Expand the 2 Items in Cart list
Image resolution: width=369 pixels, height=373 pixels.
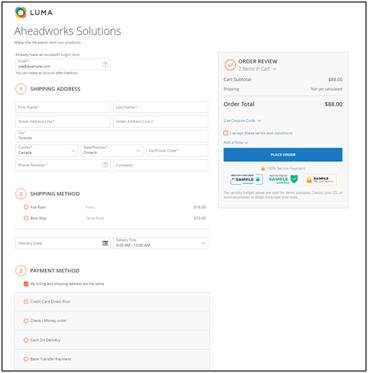coord(257,69)
